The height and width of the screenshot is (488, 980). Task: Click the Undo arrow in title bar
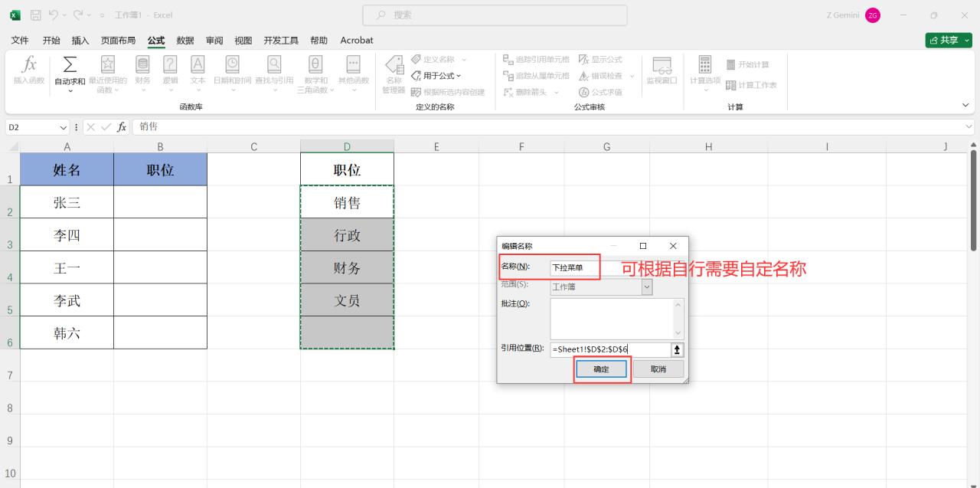point(54,15)
